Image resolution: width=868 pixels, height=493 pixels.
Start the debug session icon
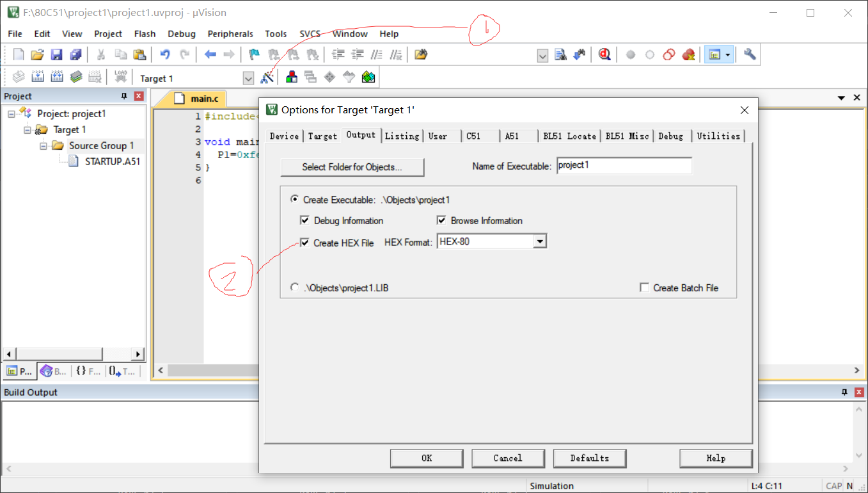click(x=604, y=54)
